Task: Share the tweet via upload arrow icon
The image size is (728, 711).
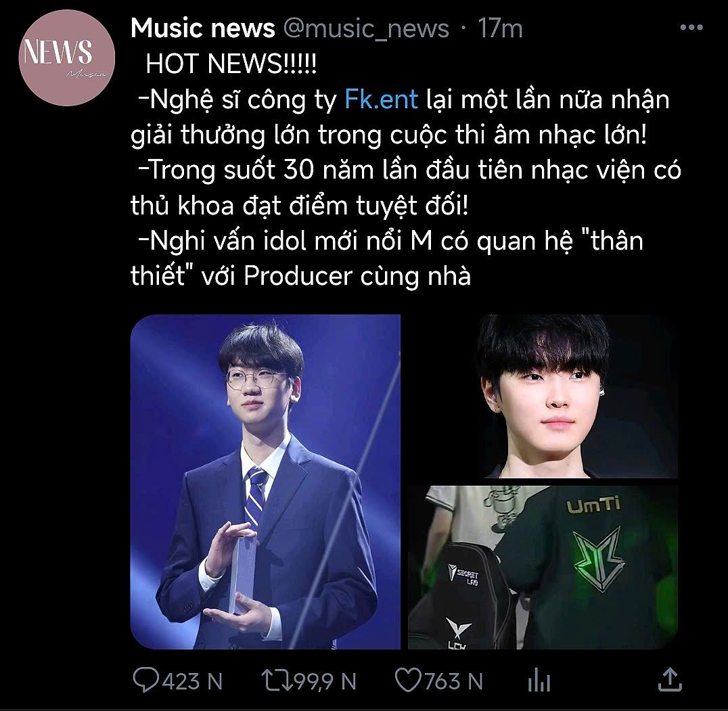Action: (670, 679)
